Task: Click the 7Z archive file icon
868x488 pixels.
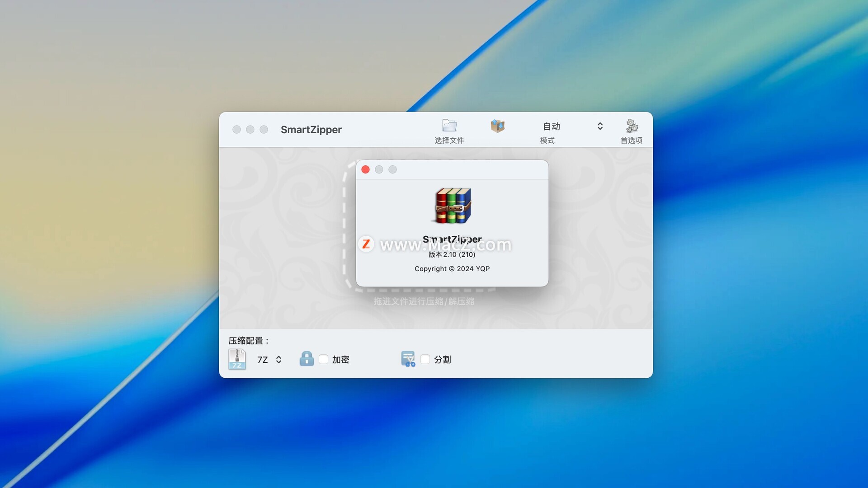Action: (x=237, y=359)
